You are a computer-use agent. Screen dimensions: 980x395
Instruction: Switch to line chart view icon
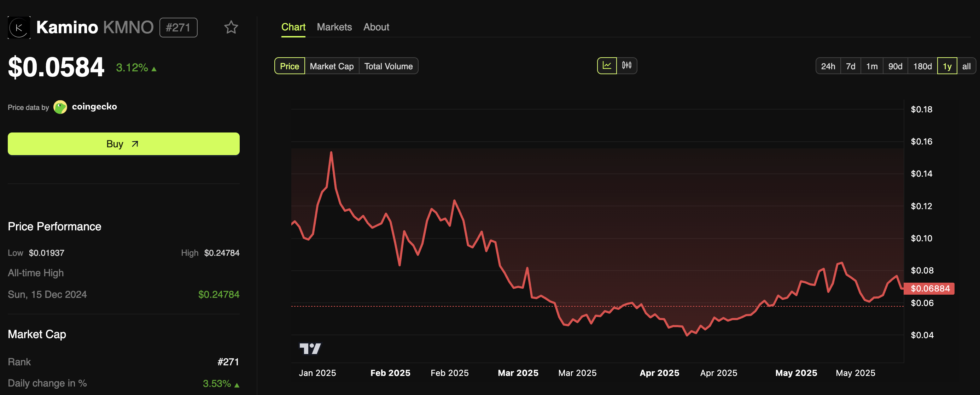(607, 66)
